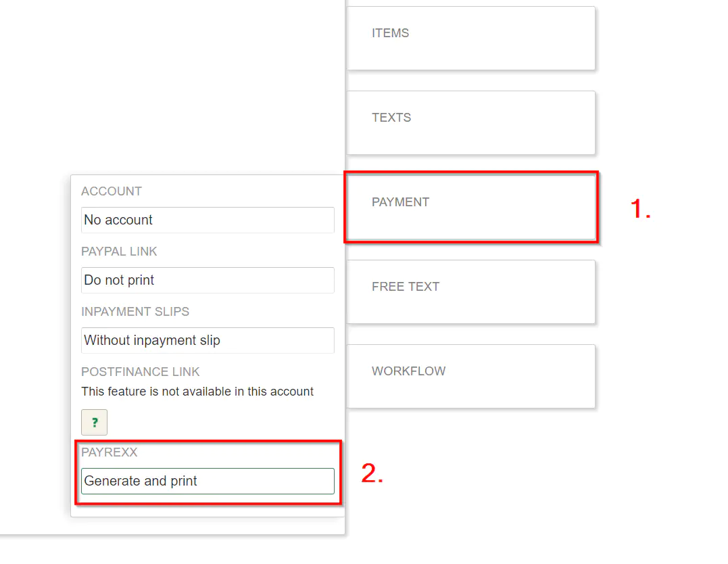728x564 pixels.
Task: Click the ACCOUNT field label
Action: click(112, 191)
